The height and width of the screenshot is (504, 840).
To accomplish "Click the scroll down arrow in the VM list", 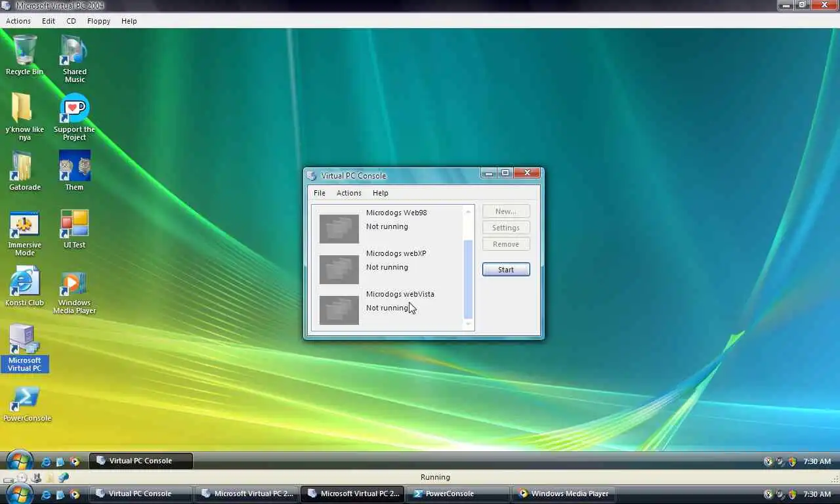I will pyautogui.click(x=469, y=324).
